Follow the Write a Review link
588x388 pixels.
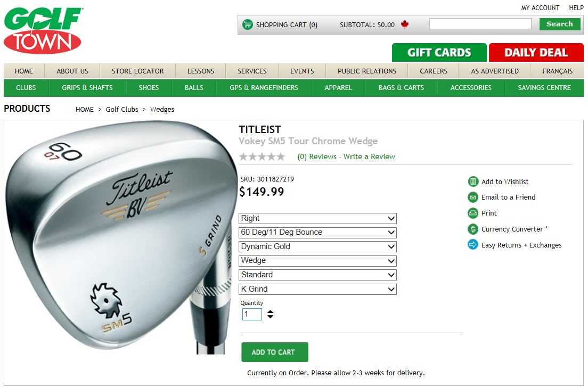click(x=369, y=156)
